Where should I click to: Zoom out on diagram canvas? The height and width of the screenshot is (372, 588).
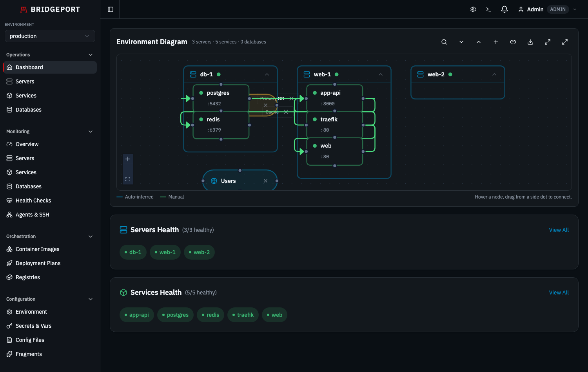pos(128,169)
